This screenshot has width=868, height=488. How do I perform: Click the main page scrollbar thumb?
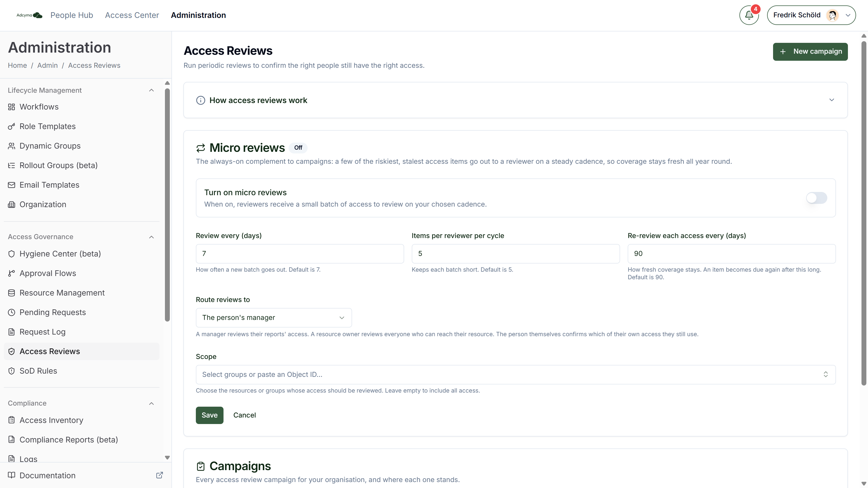click(x=864, y=213)
